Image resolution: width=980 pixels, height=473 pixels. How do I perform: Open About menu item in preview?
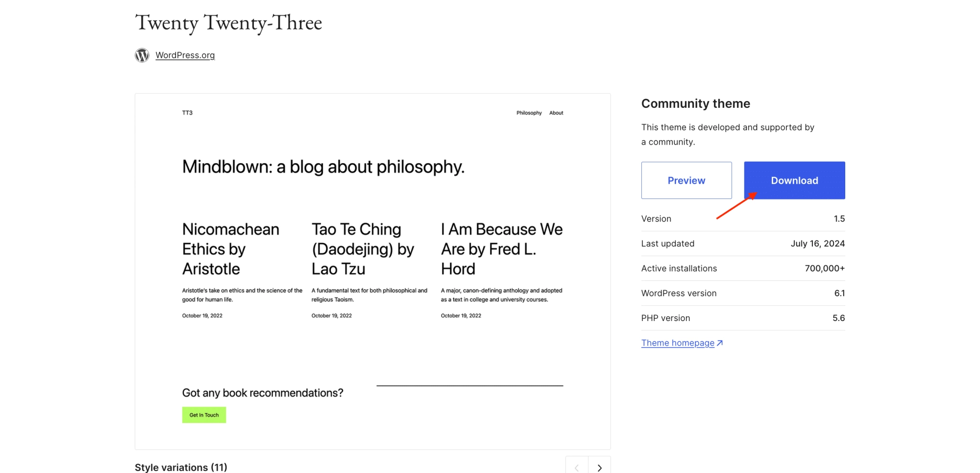556,113
